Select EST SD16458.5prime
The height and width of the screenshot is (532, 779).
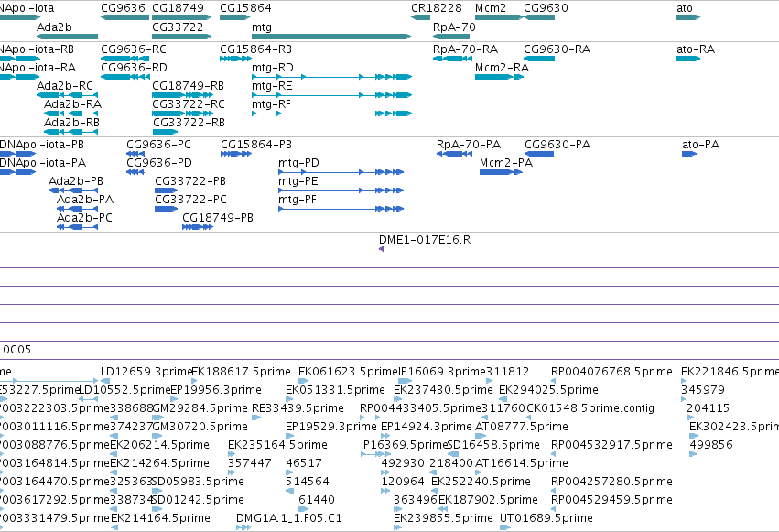pos(452,454)
